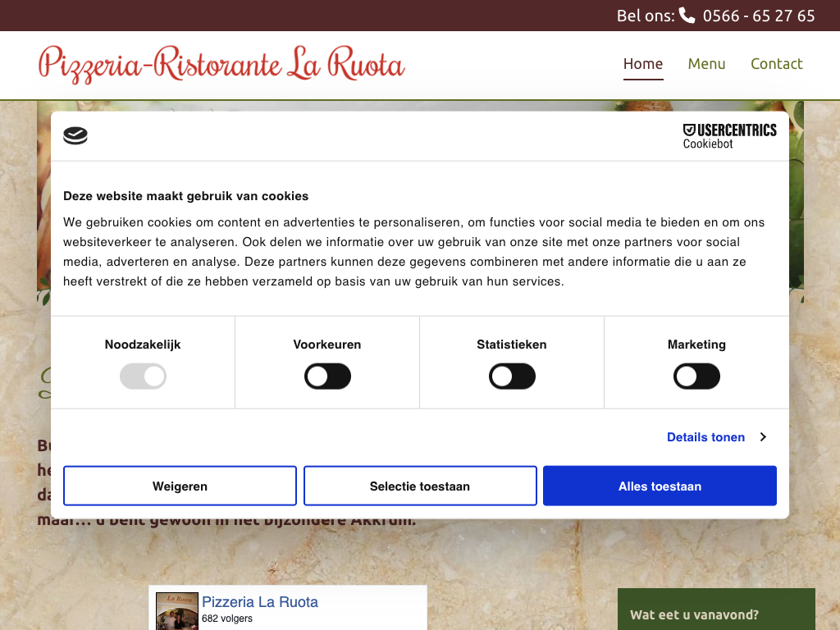
Task: Show cookie details via Details tonen
Action: click(705, 437)
